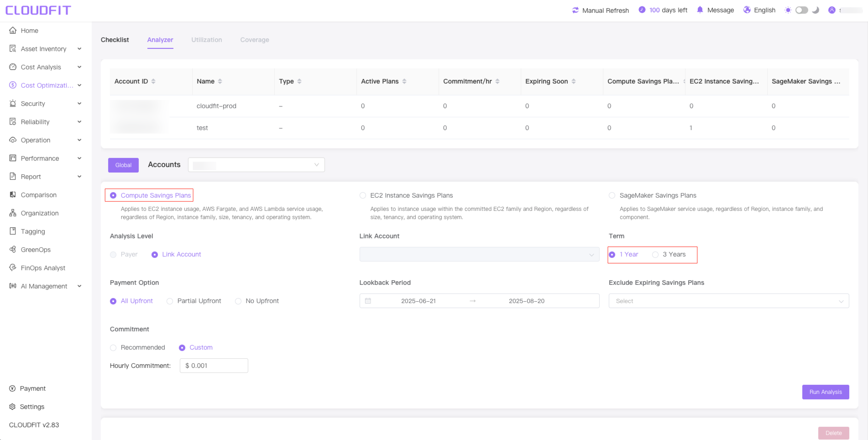868x440 pixels.
Task: Select Recommended commitment option
Action: click(x=113, y=348)
